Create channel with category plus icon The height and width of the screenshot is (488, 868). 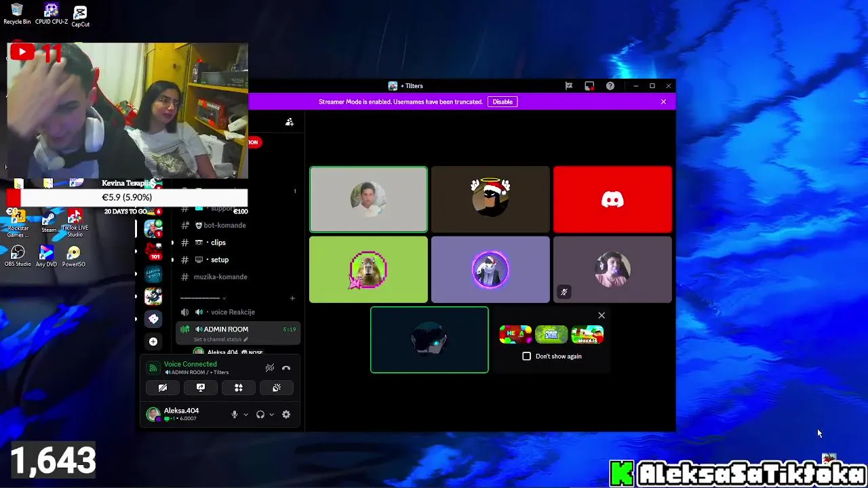point(292,298)
